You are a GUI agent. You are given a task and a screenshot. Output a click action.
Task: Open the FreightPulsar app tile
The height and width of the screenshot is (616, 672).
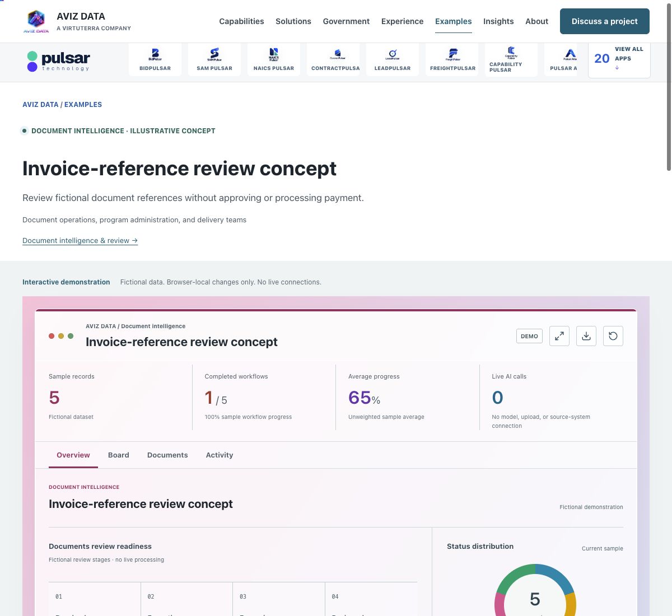coord(452,60)
